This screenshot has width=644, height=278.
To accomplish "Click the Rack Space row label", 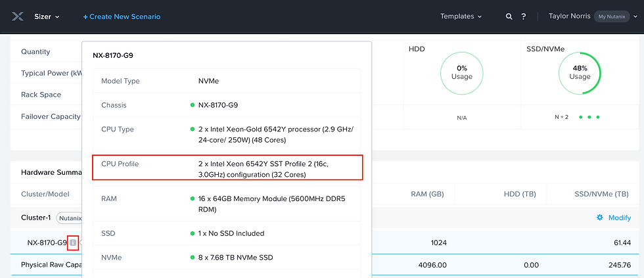I will [41, 95].
